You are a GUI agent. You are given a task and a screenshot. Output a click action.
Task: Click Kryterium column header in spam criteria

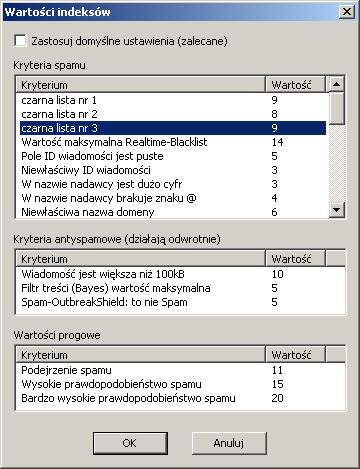coord(141,85)
